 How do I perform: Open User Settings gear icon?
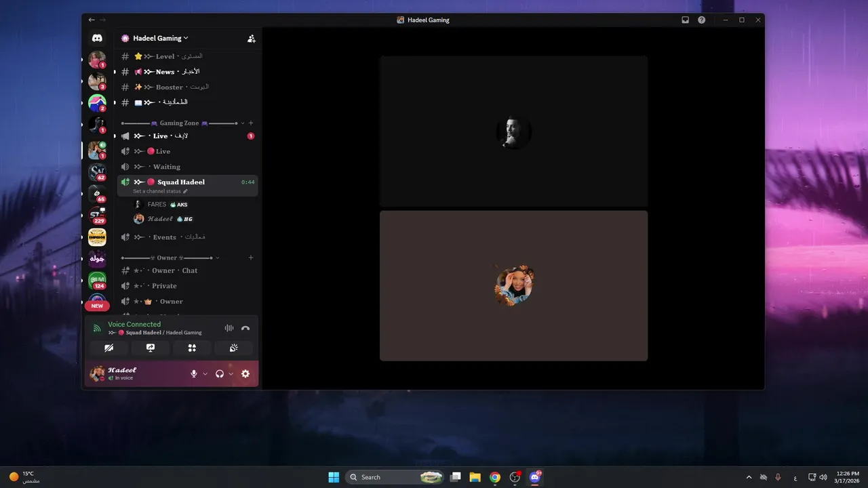[x=245, y=373]
